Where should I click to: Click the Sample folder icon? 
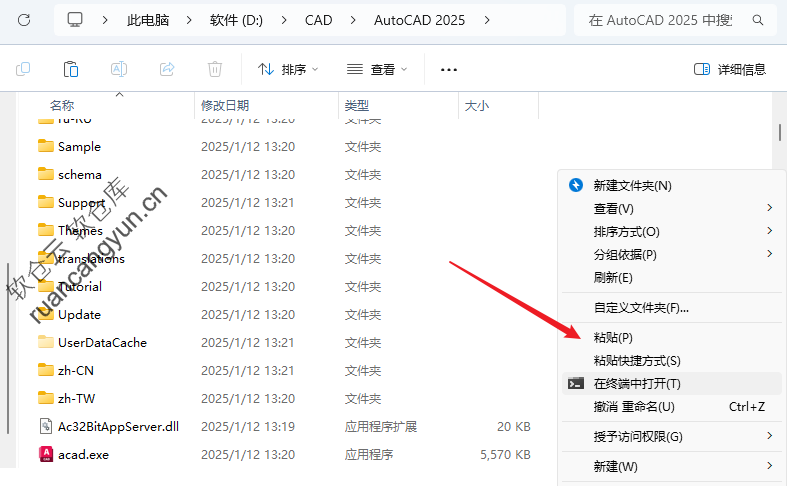pyautogui.click(x=46, y=146)
